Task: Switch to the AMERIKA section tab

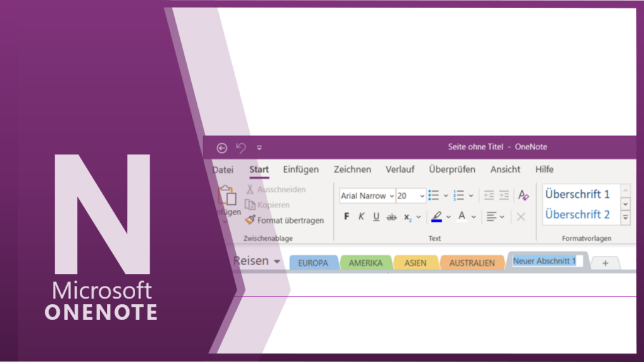Action: 365,263
